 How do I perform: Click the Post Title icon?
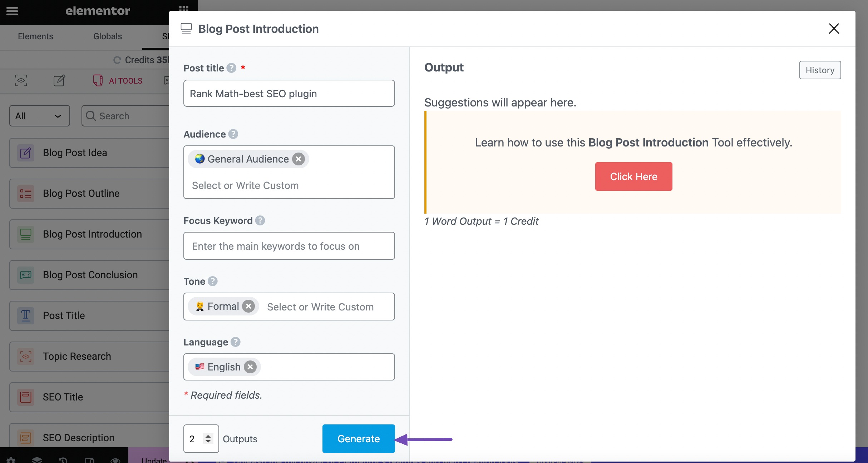tap(26, 316)
